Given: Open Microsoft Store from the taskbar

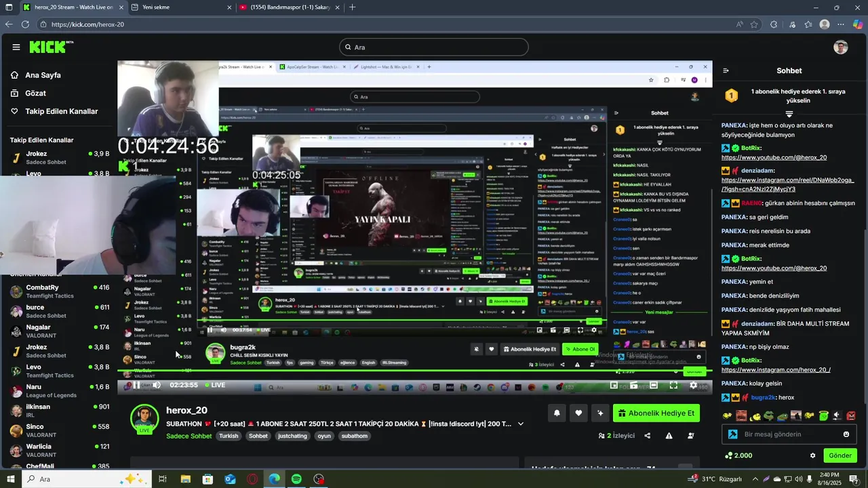Looking at the screenshot, I should point(208,479).
